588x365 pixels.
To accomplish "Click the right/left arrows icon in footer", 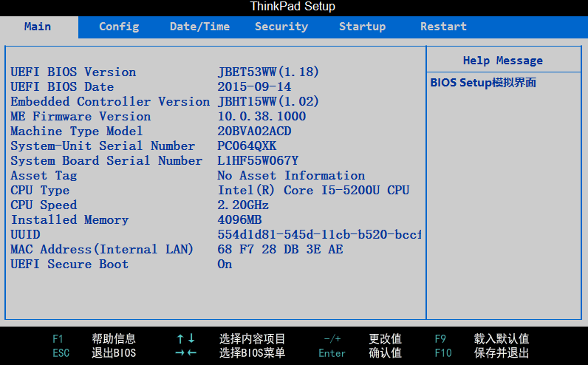I will [x=185, y=353].
